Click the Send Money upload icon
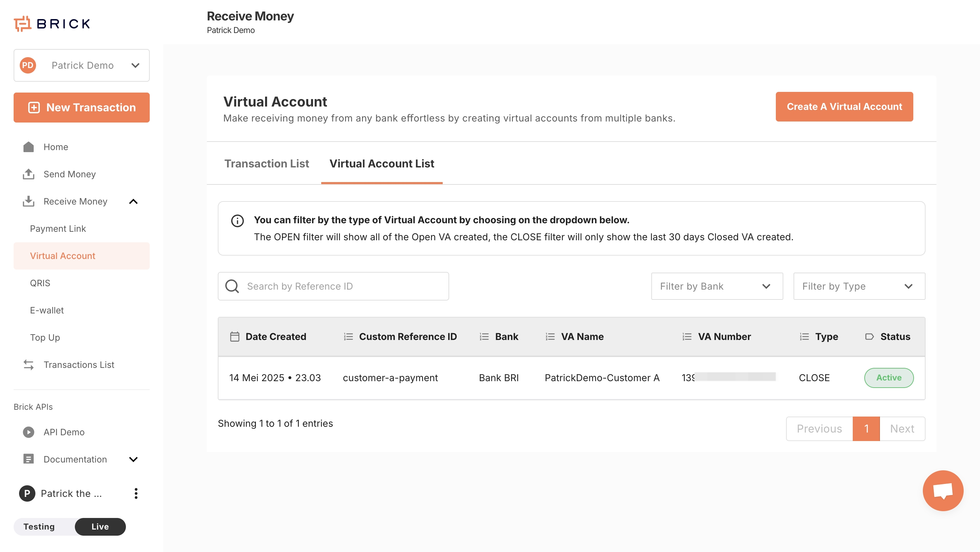 pos(29,174)
